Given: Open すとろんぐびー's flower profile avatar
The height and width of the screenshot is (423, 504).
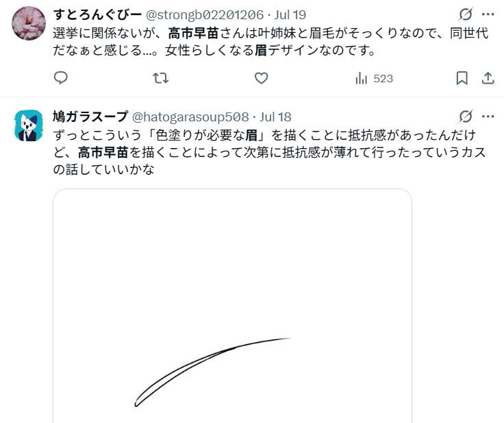Looking at the screenshot, I should tap(29, 23).
